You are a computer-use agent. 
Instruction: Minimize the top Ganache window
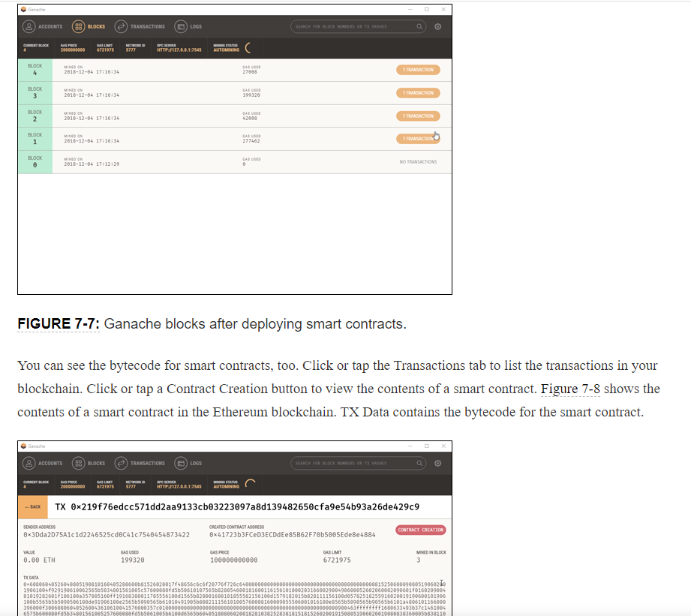(x=410, y=9)
